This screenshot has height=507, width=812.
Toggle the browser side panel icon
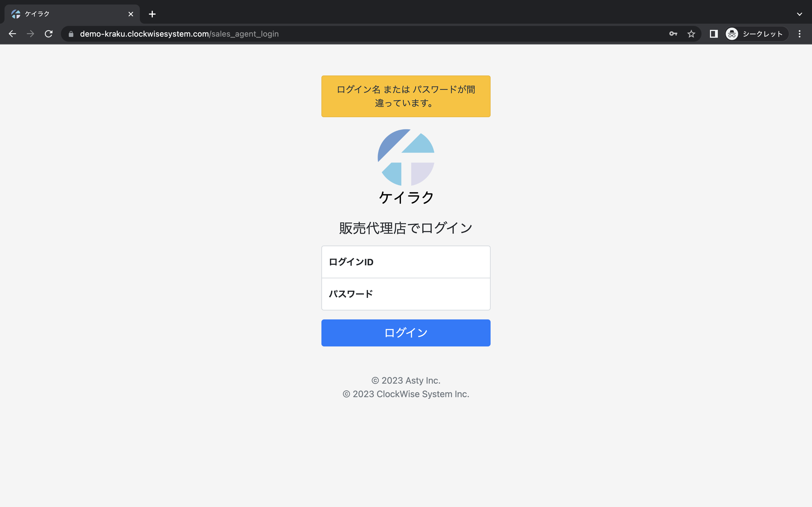(714, 34)
